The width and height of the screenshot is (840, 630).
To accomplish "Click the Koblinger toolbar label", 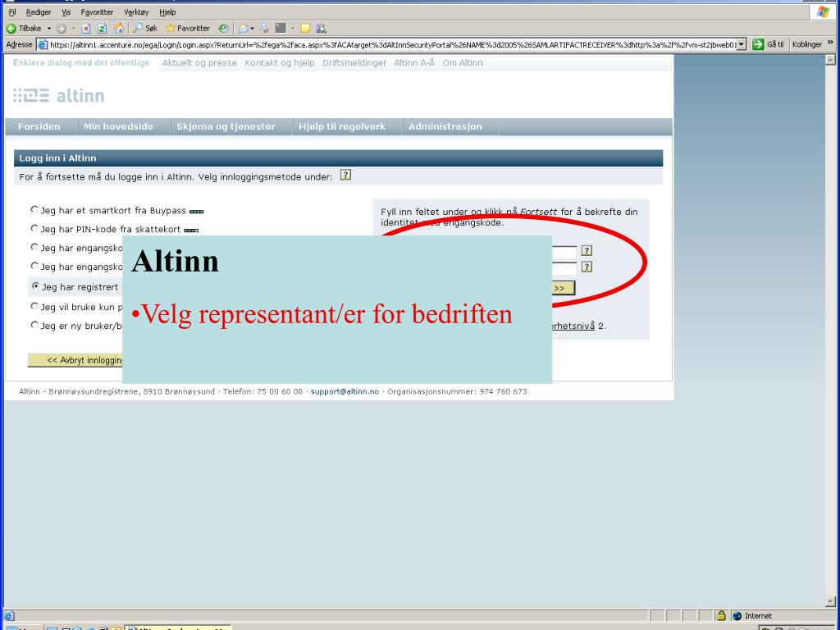I will coord(807,44).
